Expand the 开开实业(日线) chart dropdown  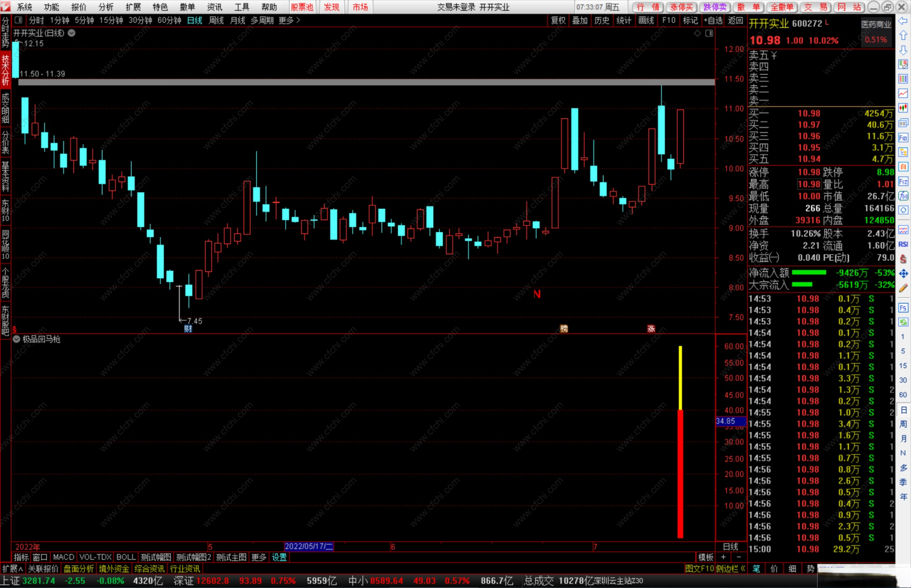coord(72,33)
